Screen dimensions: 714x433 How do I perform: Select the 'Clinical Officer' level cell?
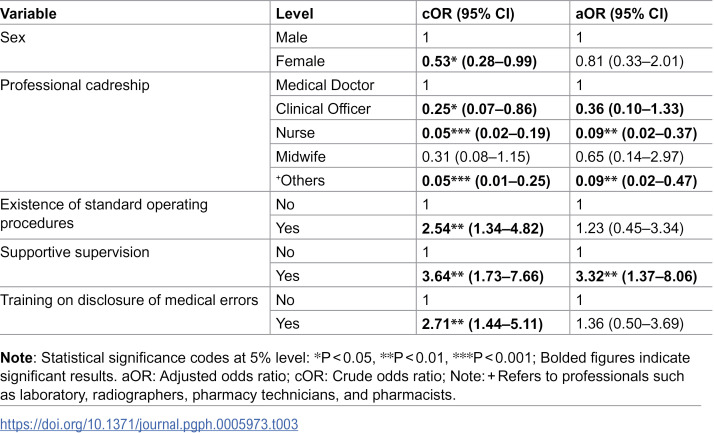pos(323,109)
